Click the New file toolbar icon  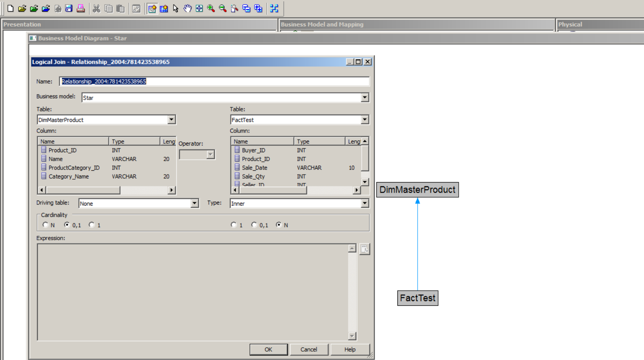(11, 8)
